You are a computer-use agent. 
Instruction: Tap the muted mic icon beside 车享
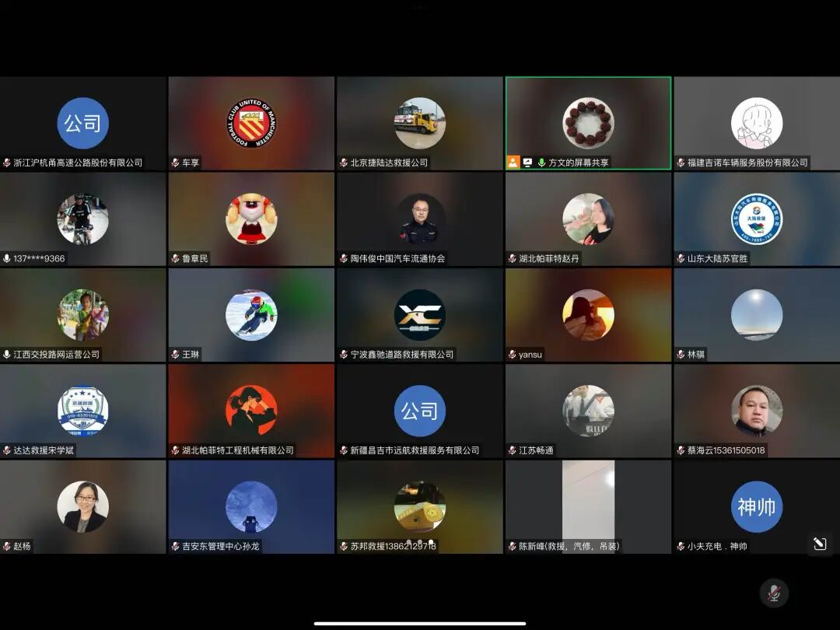pos(175,163)
